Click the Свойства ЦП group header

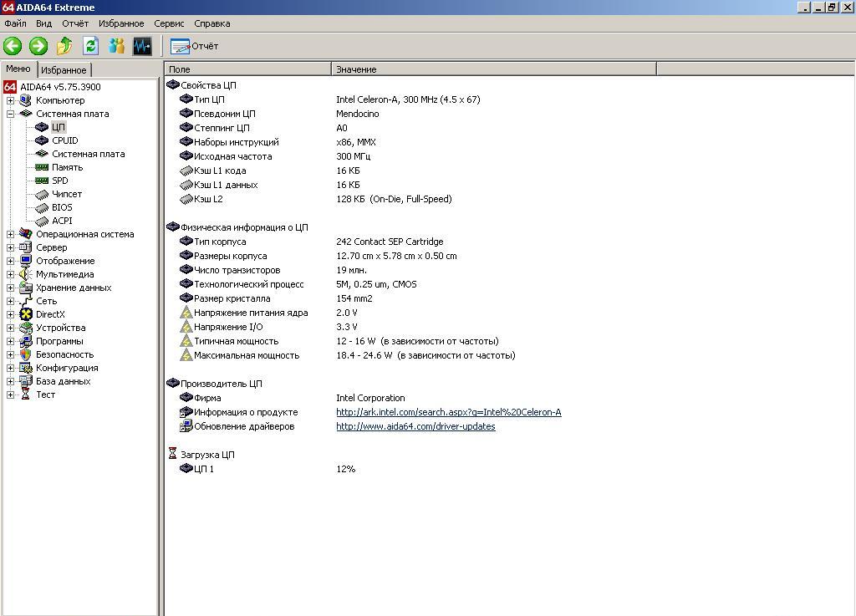click(x=208, y=85)
